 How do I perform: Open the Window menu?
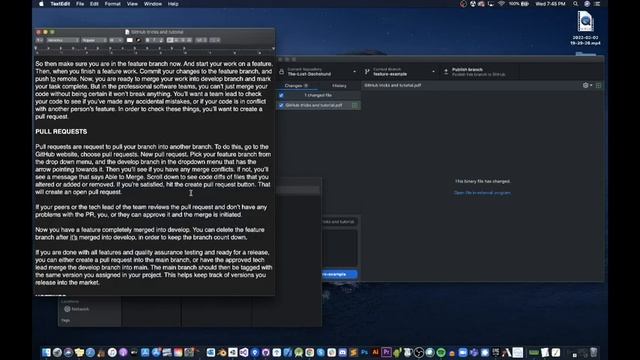[153, 4]
